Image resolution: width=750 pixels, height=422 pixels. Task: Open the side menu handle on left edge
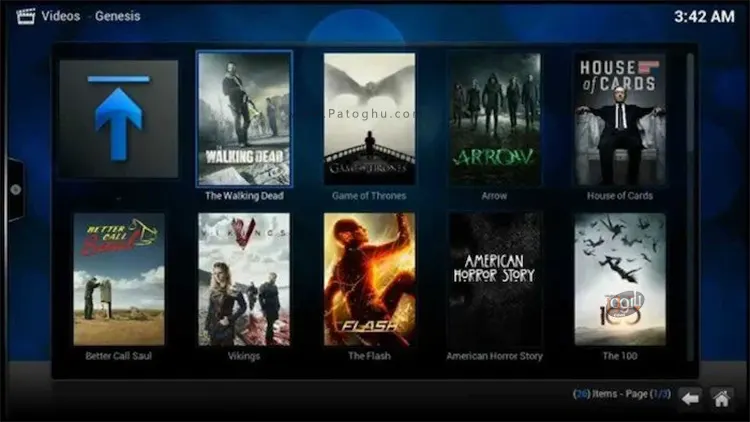(15, 189)
